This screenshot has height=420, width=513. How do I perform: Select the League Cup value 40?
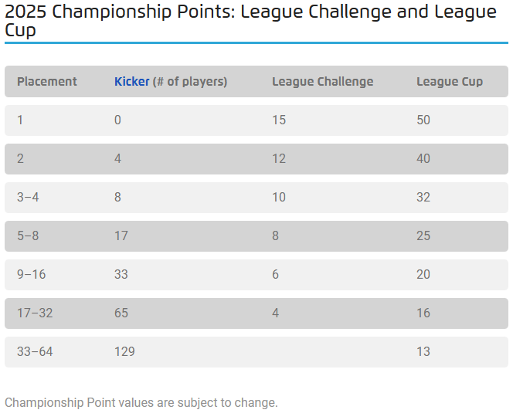click(x=423, y=159)
